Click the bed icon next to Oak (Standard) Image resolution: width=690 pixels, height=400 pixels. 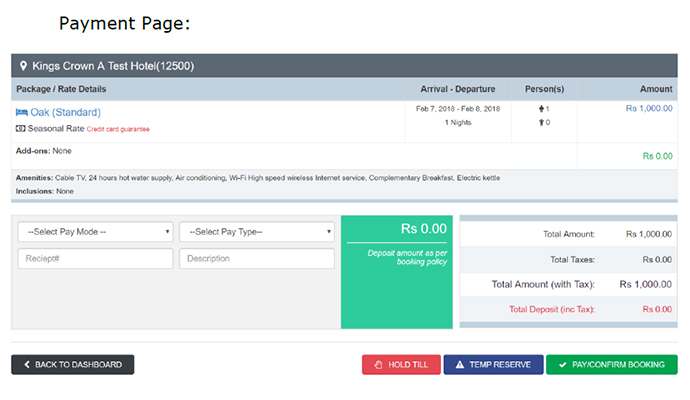(22, 112)
